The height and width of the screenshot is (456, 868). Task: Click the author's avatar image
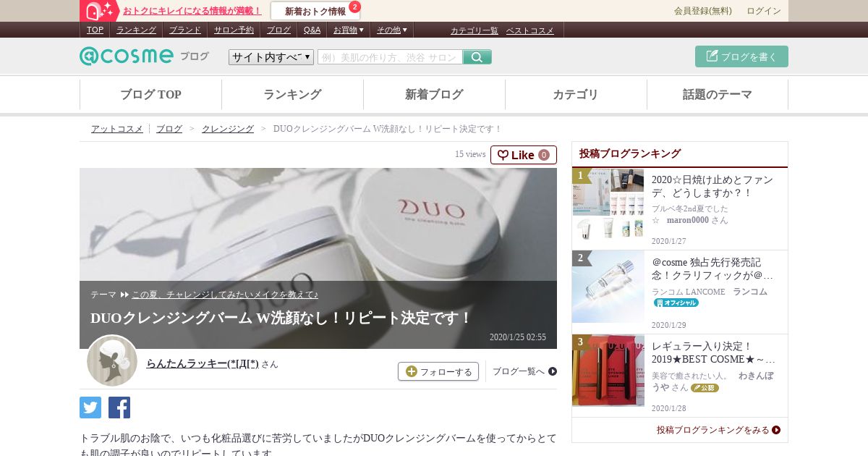pyautogui.click(x=112, y=360)
